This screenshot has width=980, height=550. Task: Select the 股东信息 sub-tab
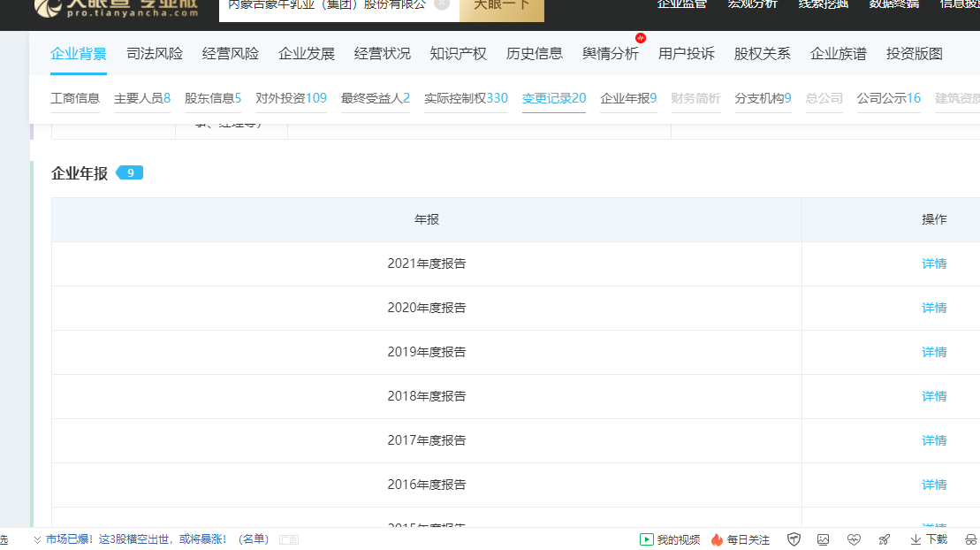[212, 98]
